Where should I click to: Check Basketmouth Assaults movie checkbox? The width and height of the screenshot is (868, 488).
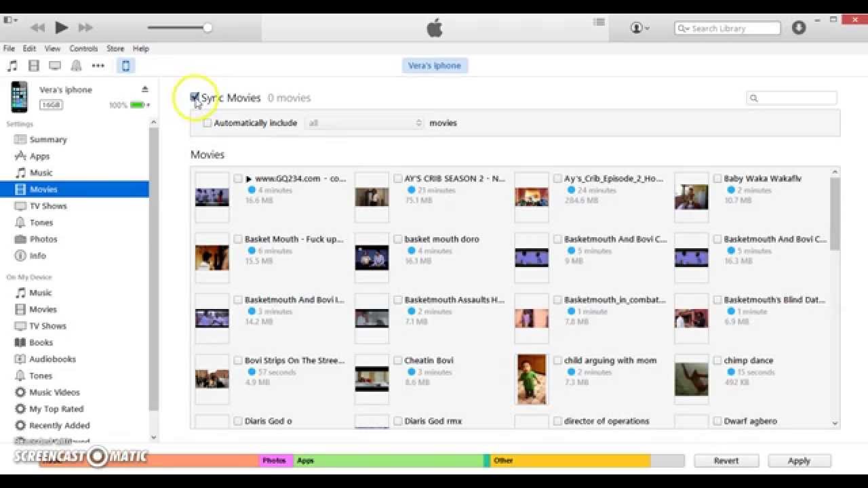[x=398, y=300]
